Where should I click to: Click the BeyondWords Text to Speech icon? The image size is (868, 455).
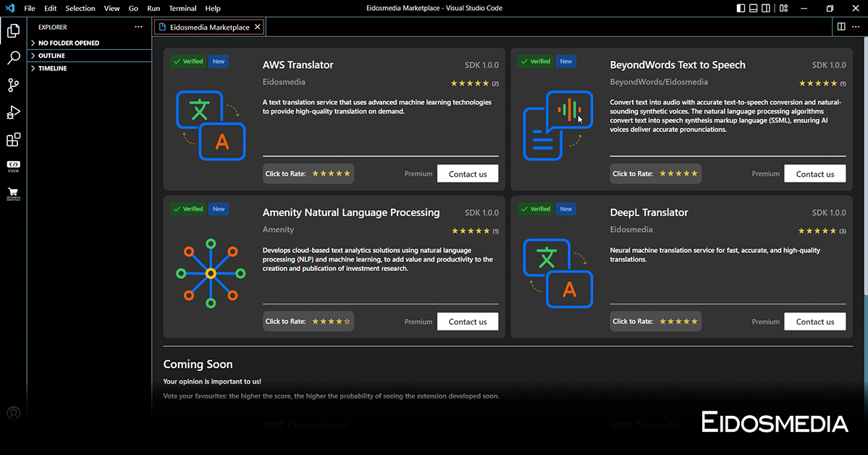point(558,126)
